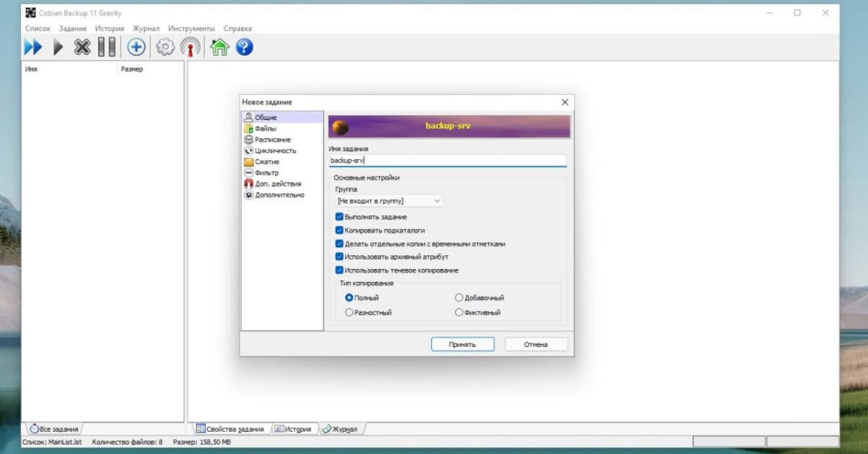The height and width of the screenshot is (454, 868).
Task: Click the Принять button
Action: click(462, 345)
